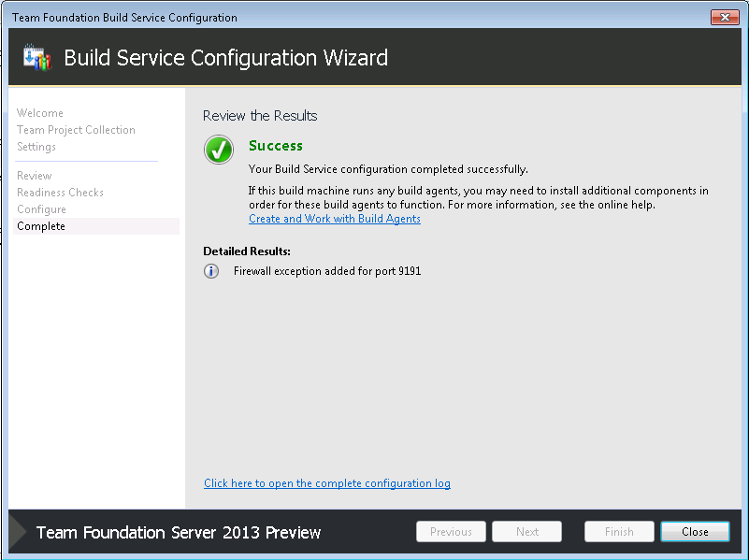Click the Next button
The height and width of the screenshot is (560, 749).
pos(527,532)
